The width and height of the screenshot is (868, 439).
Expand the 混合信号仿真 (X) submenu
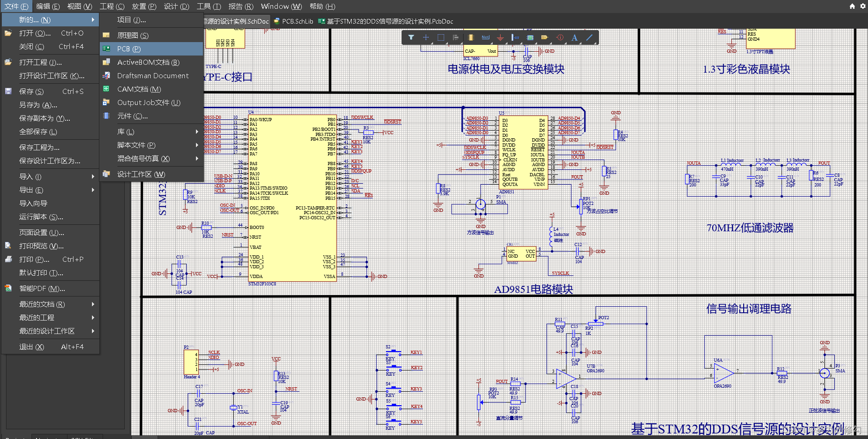click(152, 158)
